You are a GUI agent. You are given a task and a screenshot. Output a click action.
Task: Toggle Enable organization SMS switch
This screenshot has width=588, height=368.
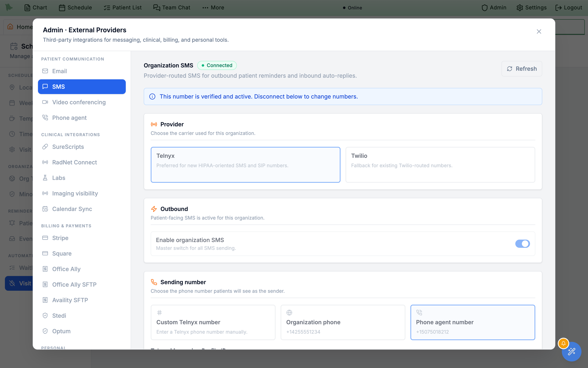point(522,244)
